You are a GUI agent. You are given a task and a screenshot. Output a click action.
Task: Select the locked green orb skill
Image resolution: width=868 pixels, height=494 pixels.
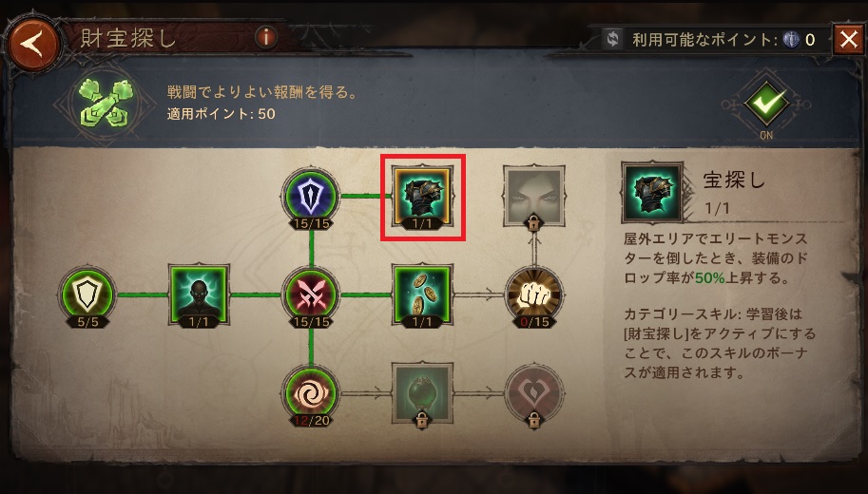coord(422,393)
